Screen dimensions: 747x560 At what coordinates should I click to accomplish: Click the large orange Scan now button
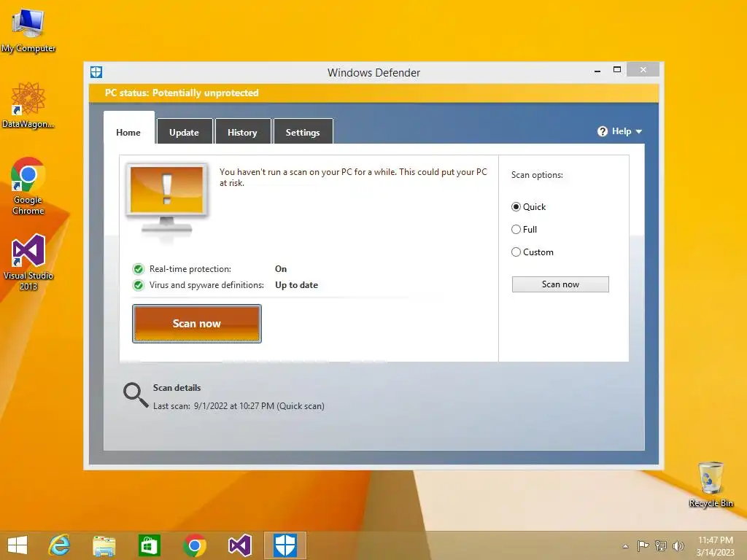coord(197,324)
